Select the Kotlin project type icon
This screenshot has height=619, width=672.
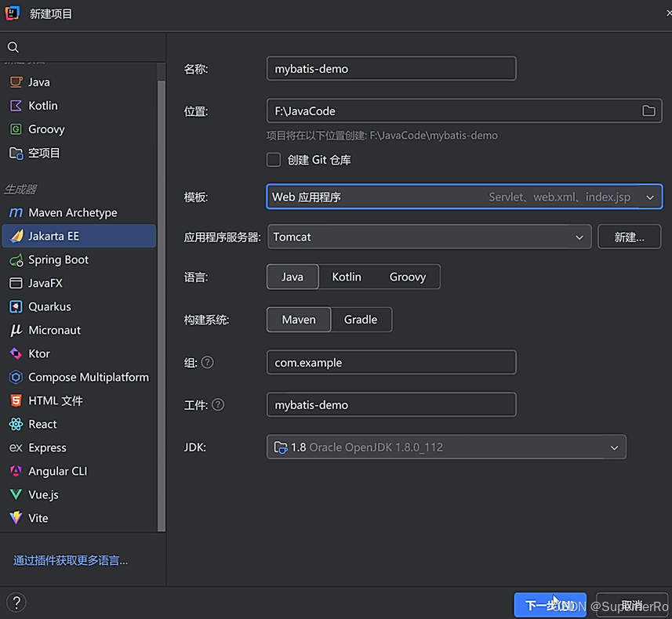(x=16, y=105)
